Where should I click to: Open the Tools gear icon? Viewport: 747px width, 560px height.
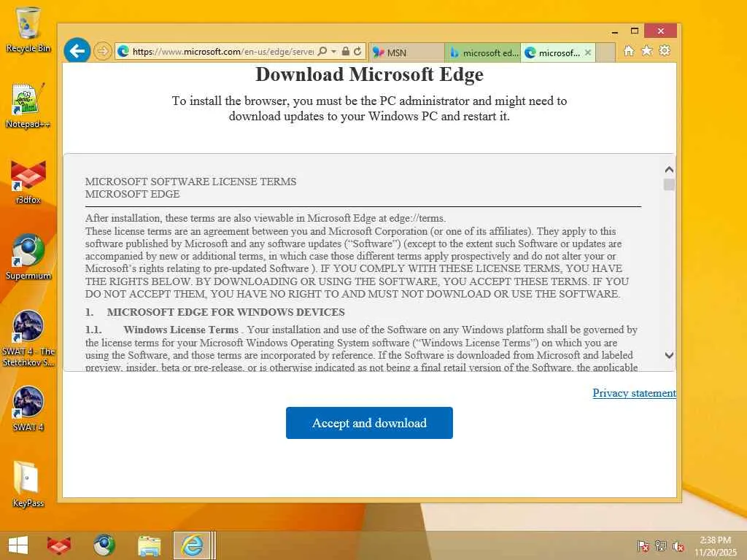pos(665,50)
